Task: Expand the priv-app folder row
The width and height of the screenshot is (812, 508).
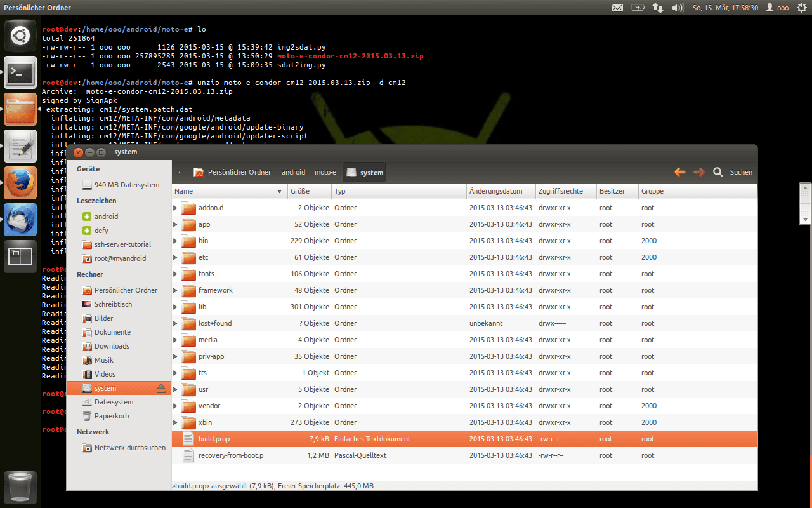Action: [176, 356]
